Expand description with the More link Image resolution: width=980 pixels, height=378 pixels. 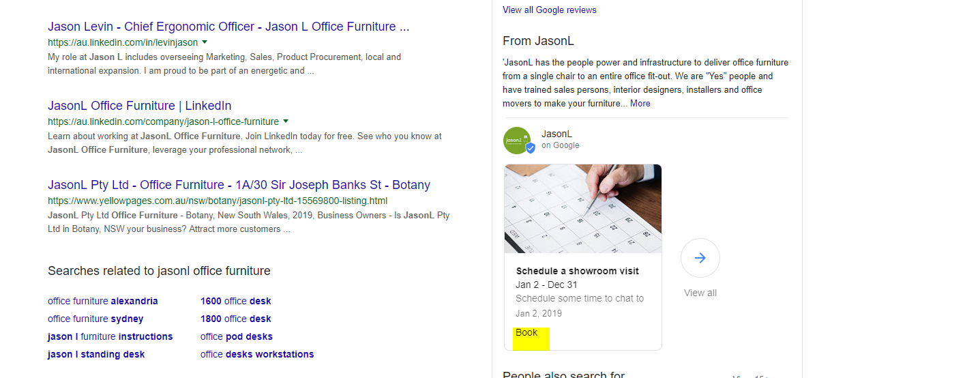[640, 104]
